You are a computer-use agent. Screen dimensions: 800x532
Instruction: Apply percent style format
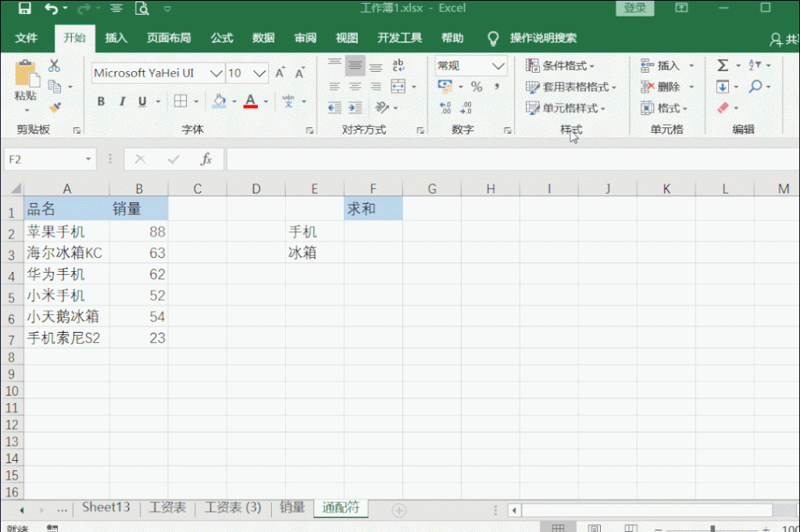477,87
